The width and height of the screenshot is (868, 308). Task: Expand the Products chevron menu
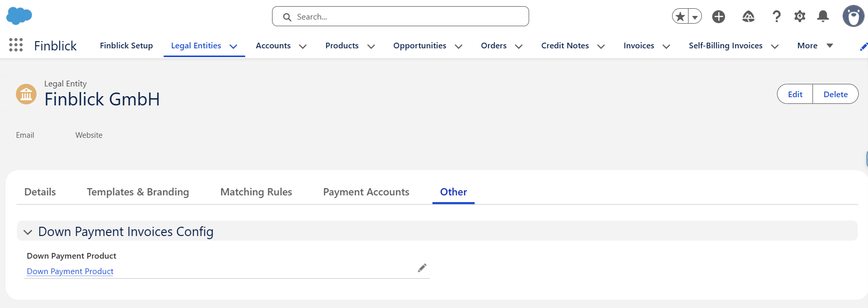[371, 46]
